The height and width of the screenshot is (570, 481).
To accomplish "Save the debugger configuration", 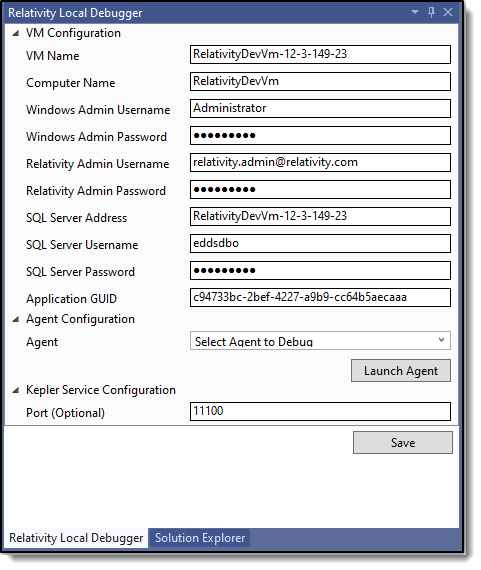I will [x=403, y=442].
